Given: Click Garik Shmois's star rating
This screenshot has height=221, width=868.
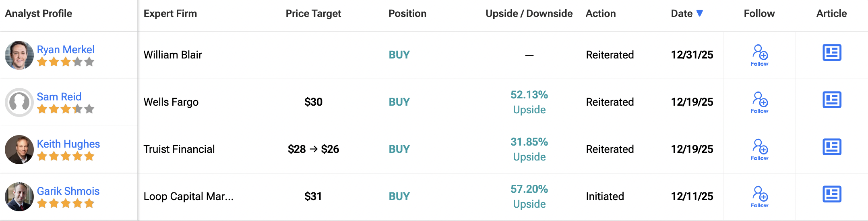Looking at the screenshot, I should 66,204.
